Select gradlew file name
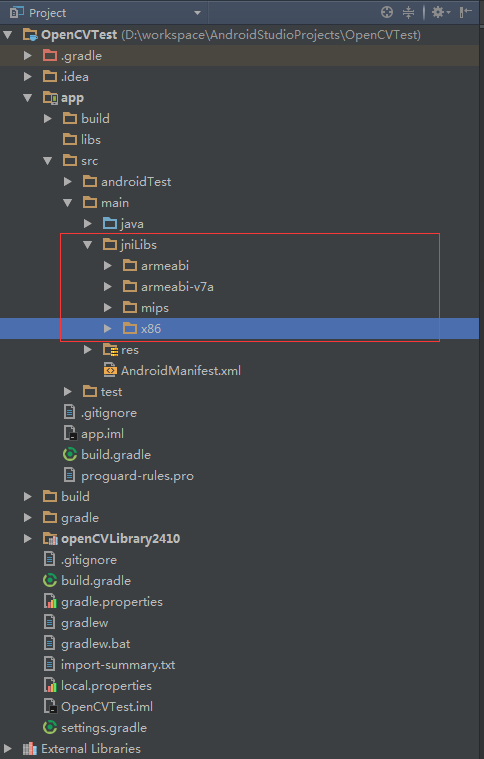The width and height of the screenshot is (484, 759). pos(85,623)
